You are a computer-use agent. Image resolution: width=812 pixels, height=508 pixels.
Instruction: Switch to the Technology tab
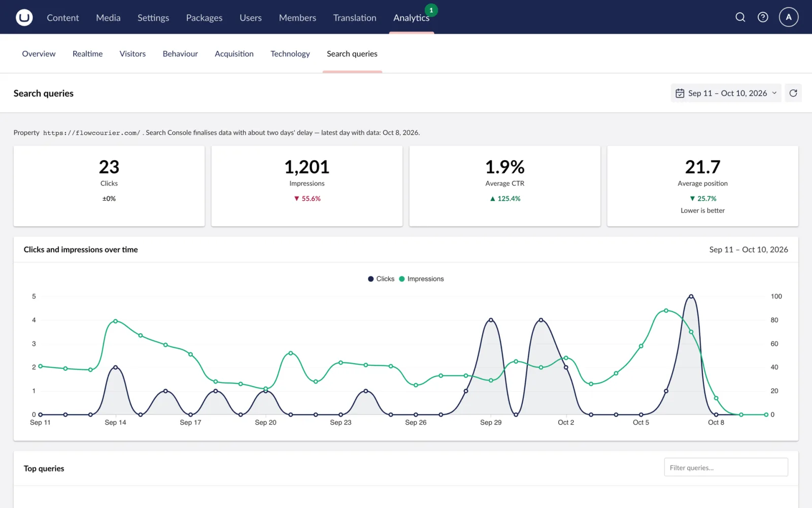[290, 54]
